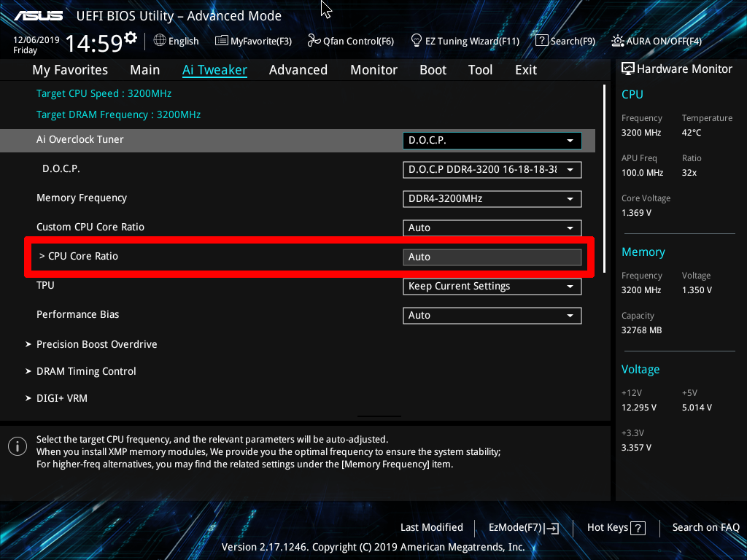Click the Memory section heading
The height and width of the screenshot is (560, 747).
point(643,252)
